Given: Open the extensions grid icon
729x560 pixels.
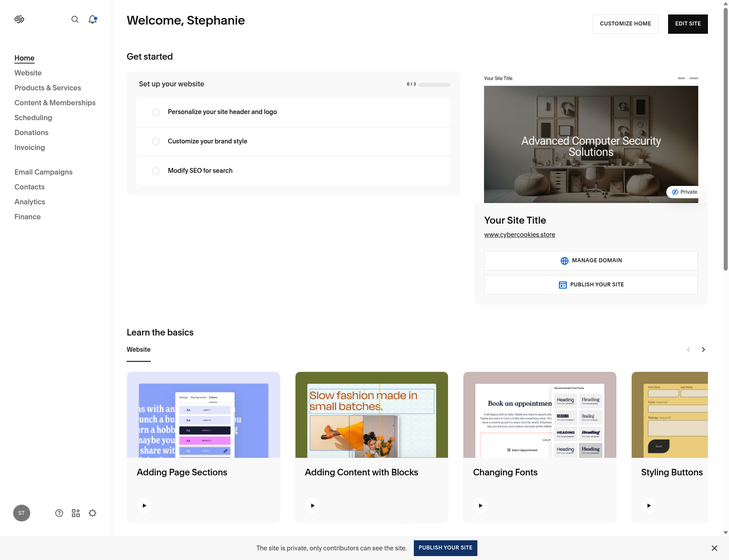Looking at the screenshot, I should click(75, 513).
